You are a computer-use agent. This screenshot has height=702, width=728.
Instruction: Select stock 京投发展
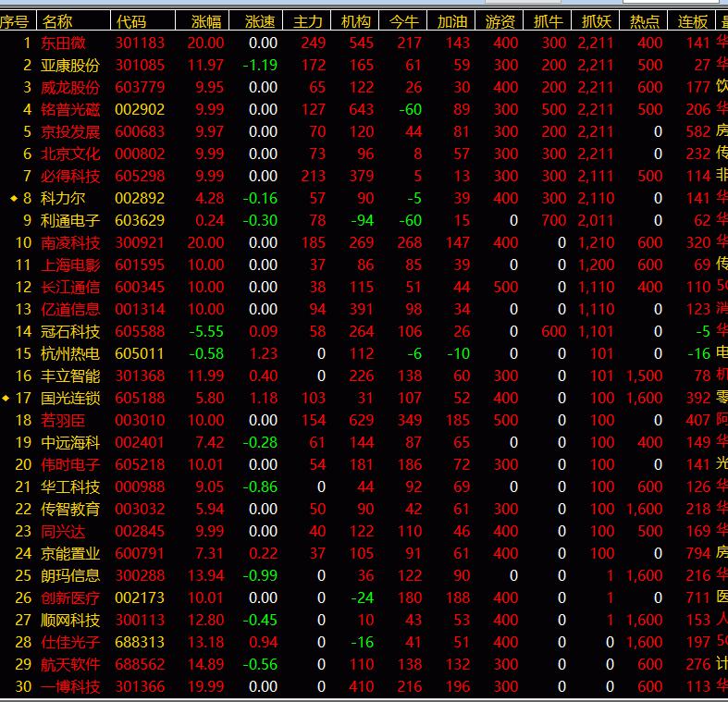click(x=70, y=132)
